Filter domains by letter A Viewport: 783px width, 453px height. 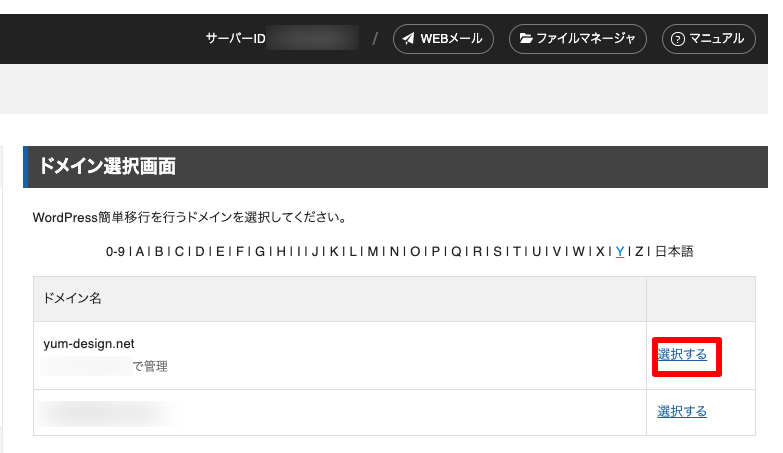140,251
